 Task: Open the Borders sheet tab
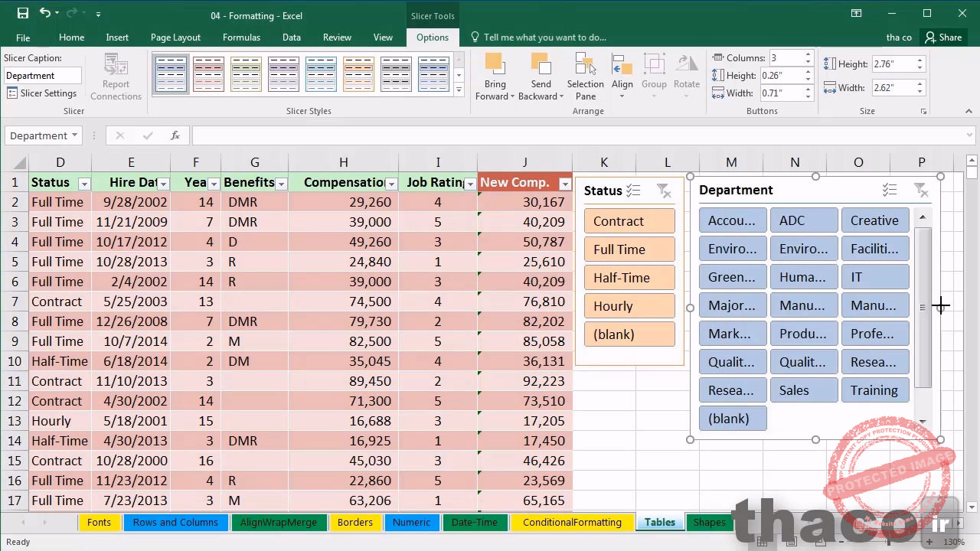click(x=355, y=522)
